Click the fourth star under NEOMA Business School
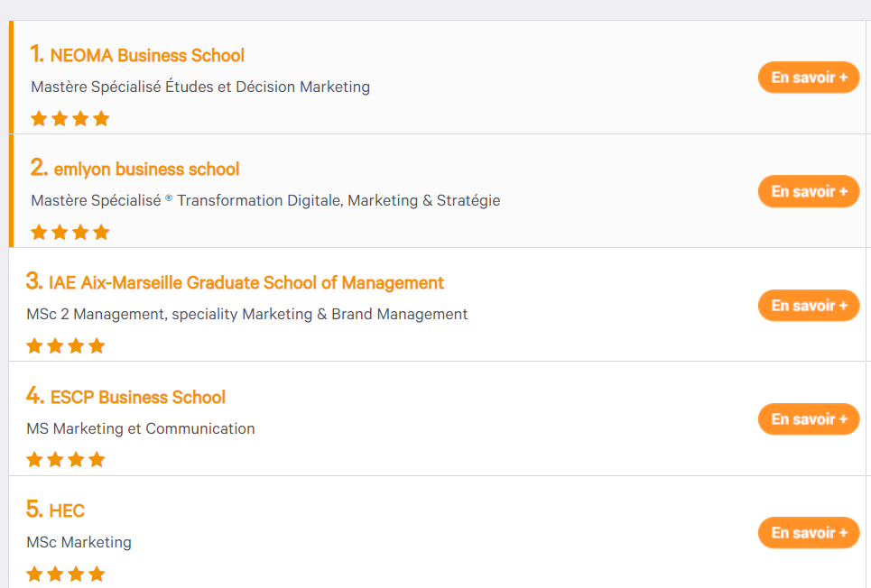 [101, 118]
